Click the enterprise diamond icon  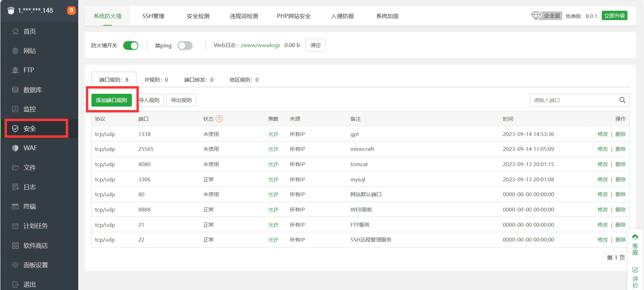(x=536, y=16)
